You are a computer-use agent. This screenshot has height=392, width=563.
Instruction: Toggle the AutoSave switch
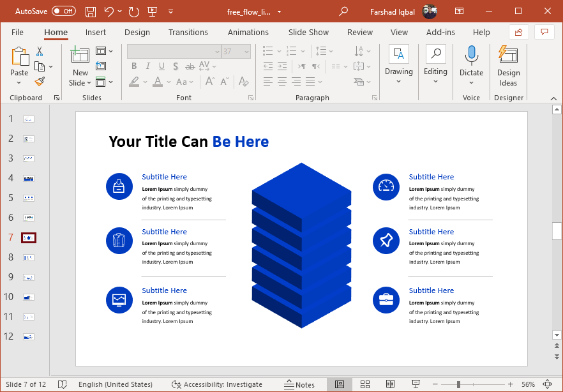coord(63,11)
